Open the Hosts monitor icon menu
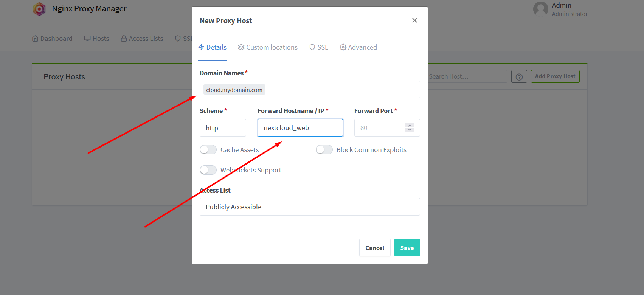644x295 pixels. [x=87, y=39]
